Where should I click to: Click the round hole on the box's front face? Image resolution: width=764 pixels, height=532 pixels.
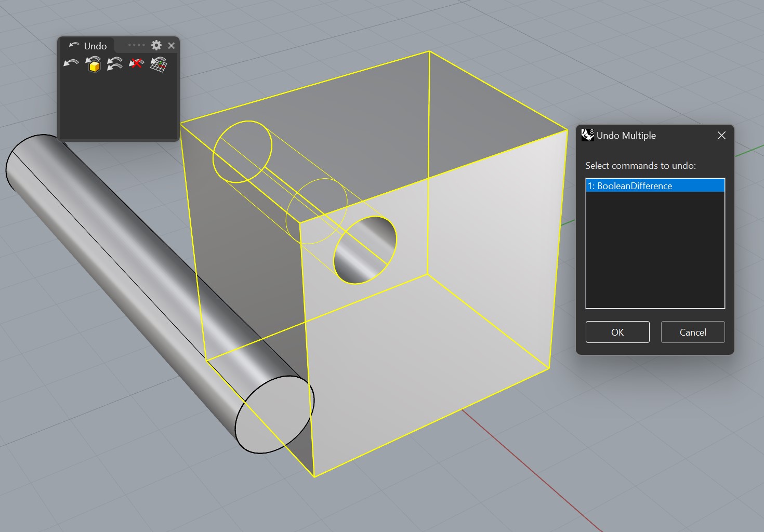pos(365,250)
